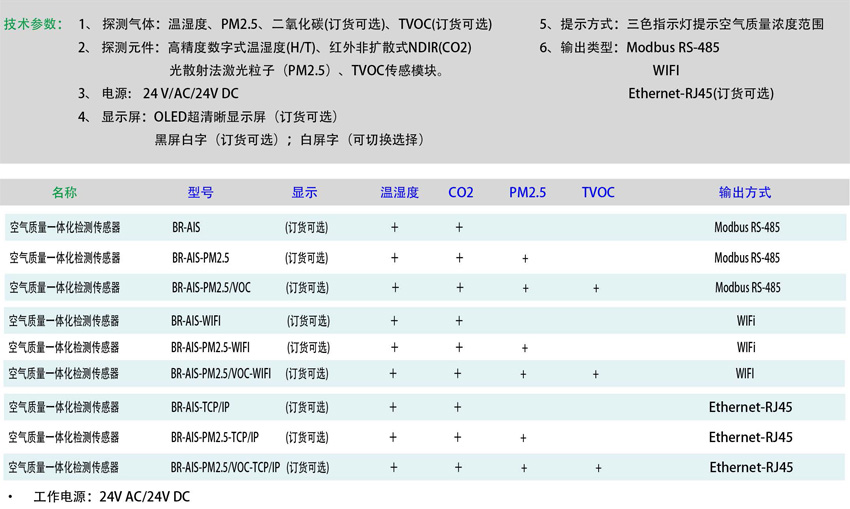Select model BR-AIS-PM2.5/VOC-WIFI

(x=221, y=374)
